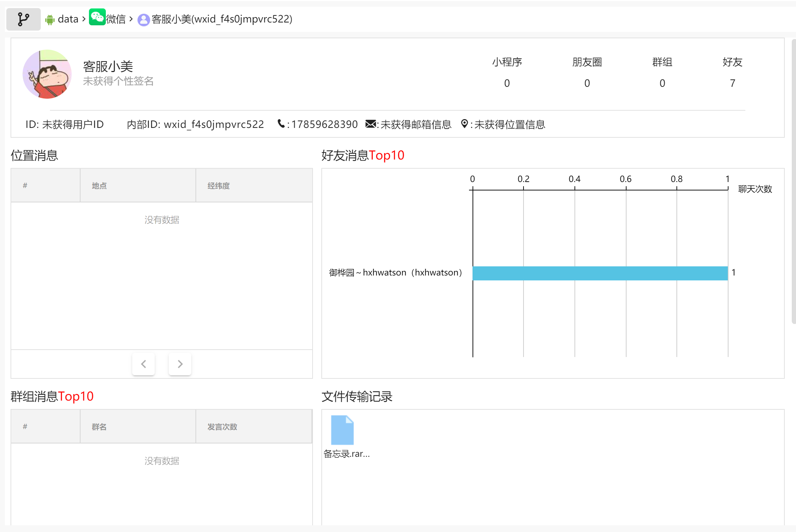The width and height of the screenshot is (796, 532).
Task: Click the location pin icon
Action: (x=464, y=124)
